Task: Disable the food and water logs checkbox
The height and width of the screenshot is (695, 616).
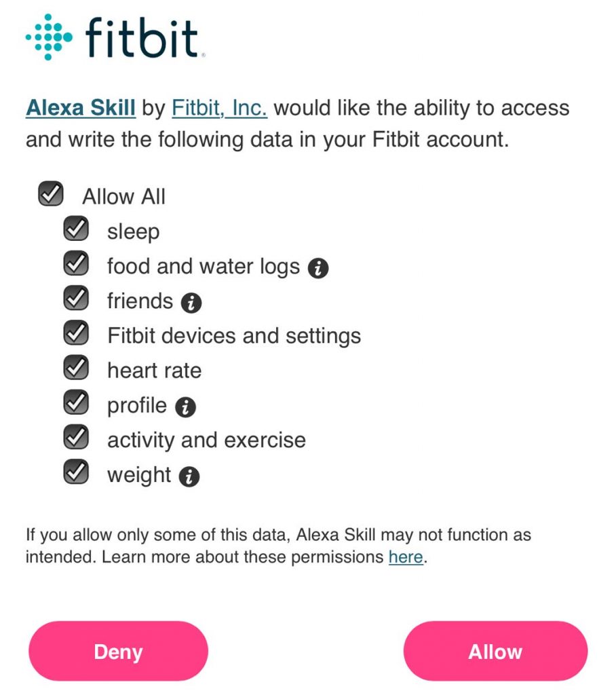Action: coord(76,265)
